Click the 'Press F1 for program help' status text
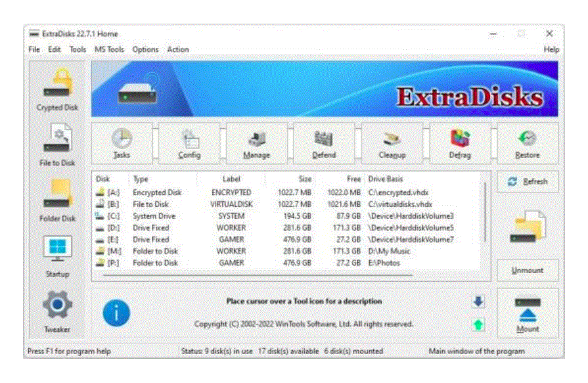 [69, 351]
